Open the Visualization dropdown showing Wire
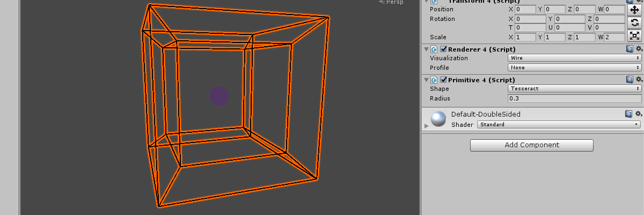The width and height of the screenshot is (644, 215). click(574, 58)
